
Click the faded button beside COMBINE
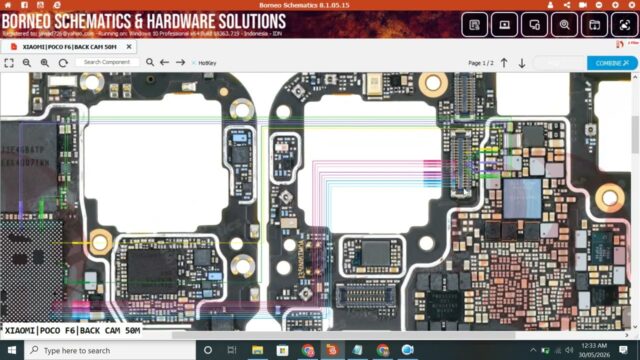click(x=559, y=63)
